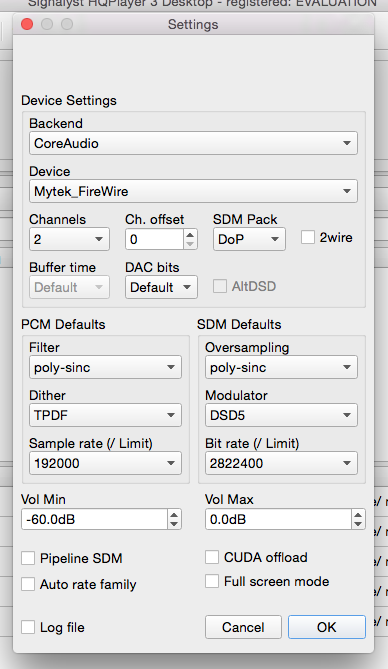Open the Sample rate dropdown showing 192000
Image resolution: width=388 pixels, height=669 pixels.
(105, 463)
